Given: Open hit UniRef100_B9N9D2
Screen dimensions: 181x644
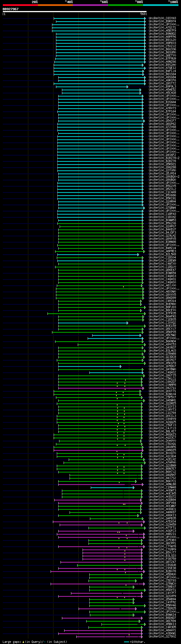Looking at the screenshot, I should coord(162,34).
